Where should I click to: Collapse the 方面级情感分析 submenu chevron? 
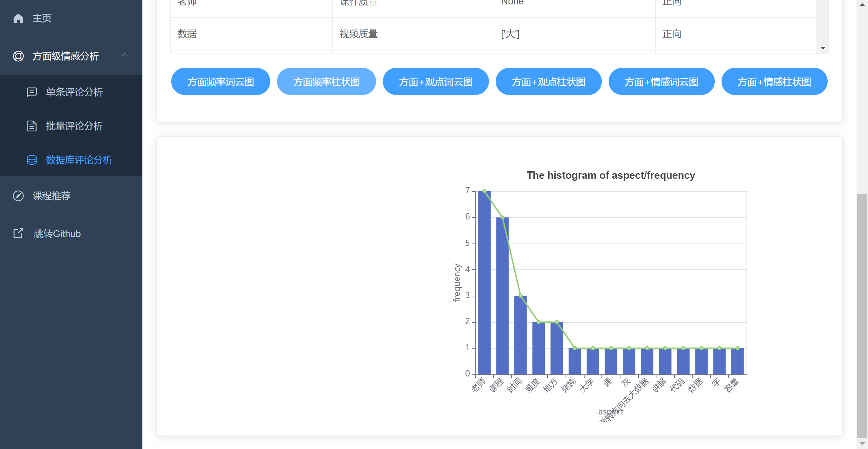tap(125, 55)
